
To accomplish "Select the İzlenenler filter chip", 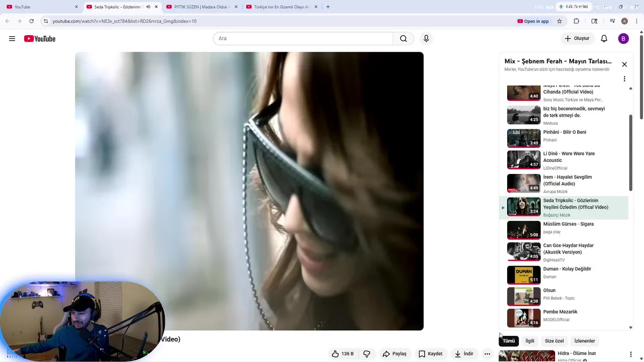I will 585,341.
